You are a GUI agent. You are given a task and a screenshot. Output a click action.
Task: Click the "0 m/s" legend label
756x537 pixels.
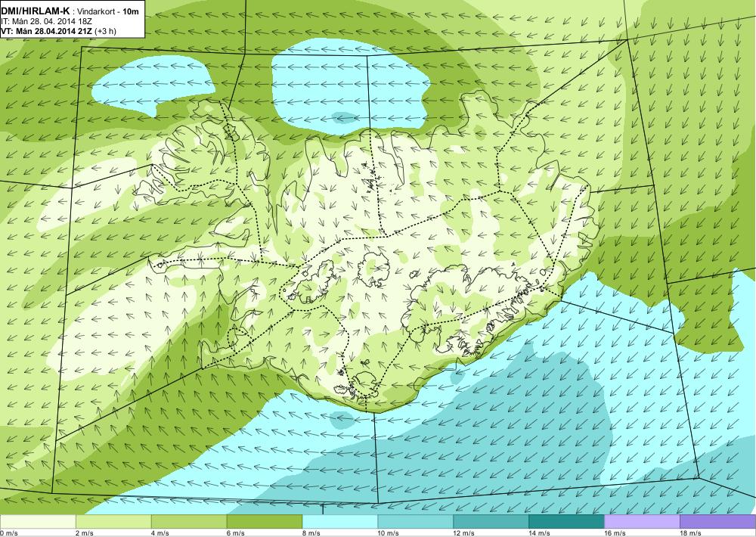click(9, 533)
